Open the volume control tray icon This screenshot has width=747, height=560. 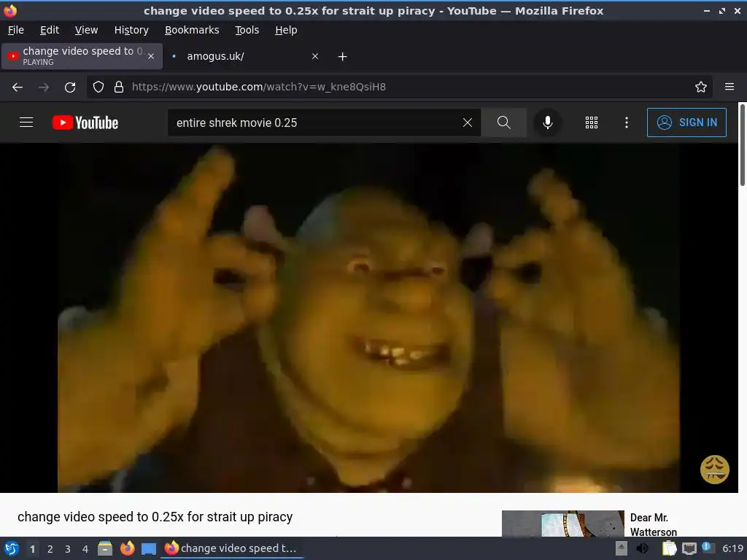point(642,548)
